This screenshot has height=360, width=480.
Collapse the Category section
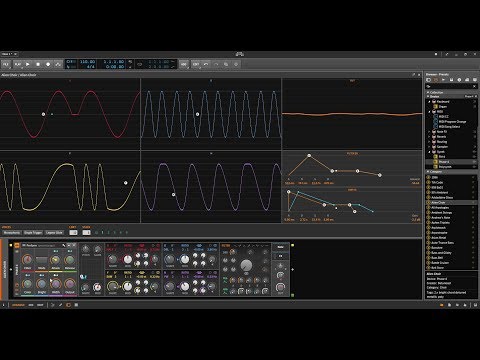click(x=428, y=172)
